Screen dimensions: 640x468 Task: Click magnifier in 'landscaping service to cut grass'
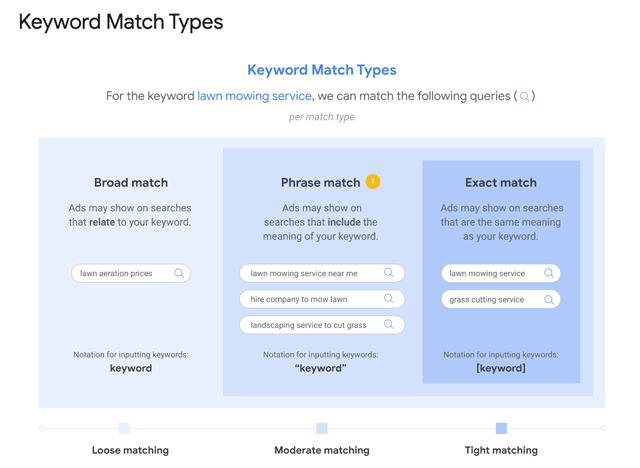389,324
